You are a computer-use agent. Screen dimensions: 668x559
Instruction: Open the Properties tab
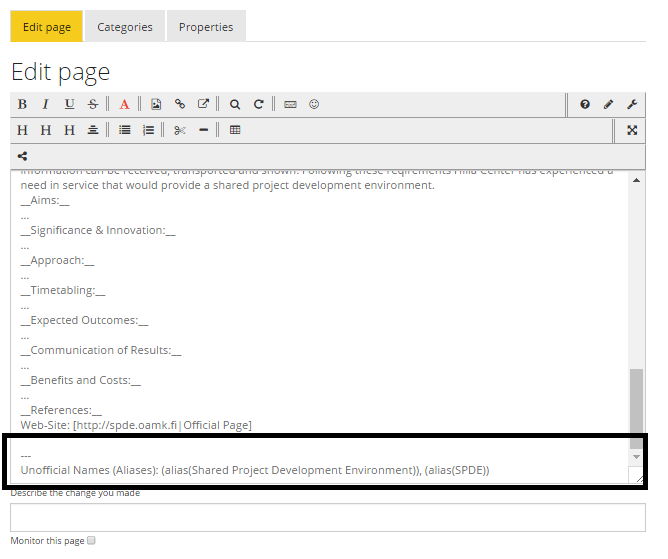[x=206, y=27]
